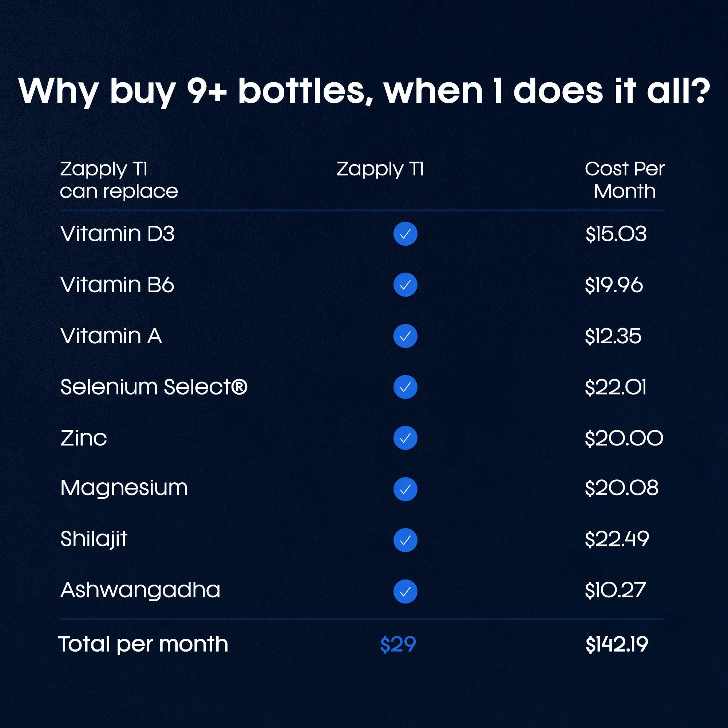The height and width of the screenshot is (728, 728).
Task: Click the headline about buying 9+ bottles
Action: point(364,91)
